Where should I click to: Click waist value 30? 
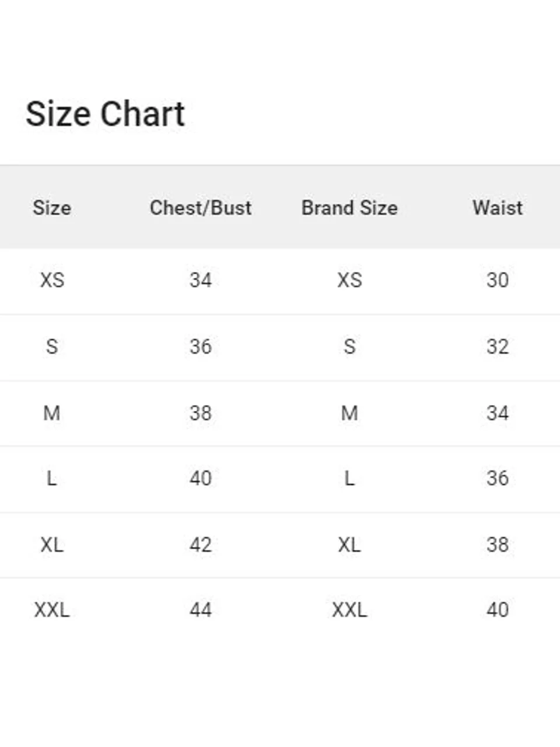[x=498, y=280]
